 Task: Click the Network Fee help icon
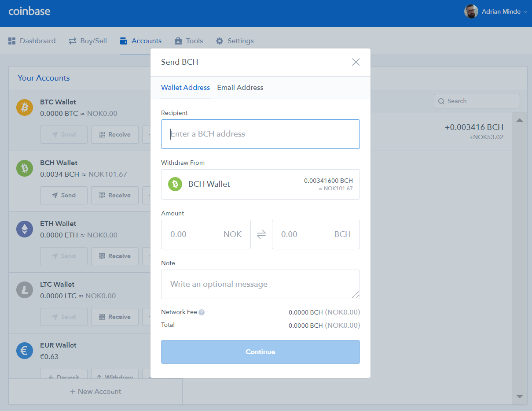pos(202,312)
